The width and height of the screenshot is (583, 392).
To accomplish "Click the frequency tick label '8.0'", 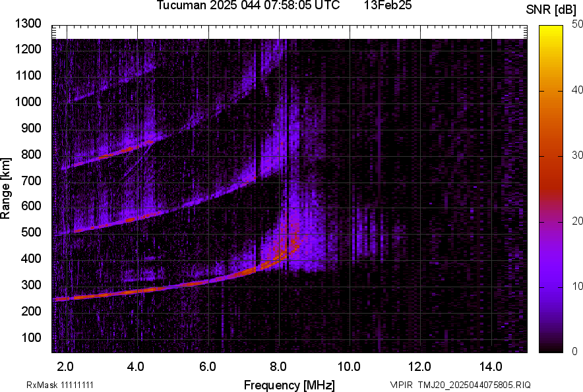I will pyautogui.click(x=278, y=366).
